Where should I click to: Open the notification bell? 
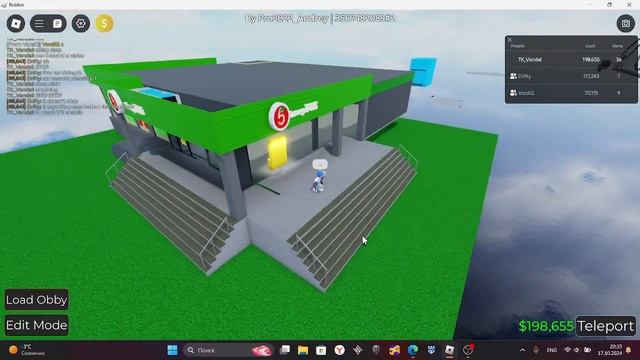point(629,350)
